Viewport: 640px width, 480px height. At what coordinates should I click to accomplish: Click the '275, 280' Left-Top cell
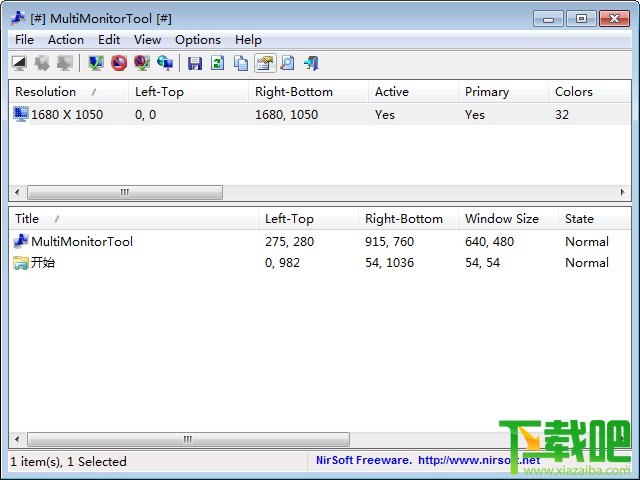tap(289, 241)
